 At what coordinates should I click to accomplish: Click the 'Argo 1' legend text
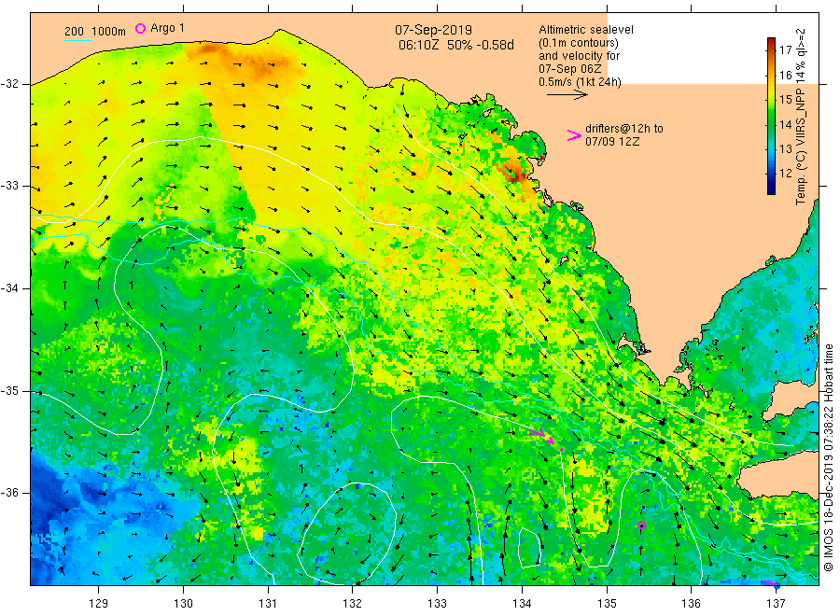(x=167, y=28)
